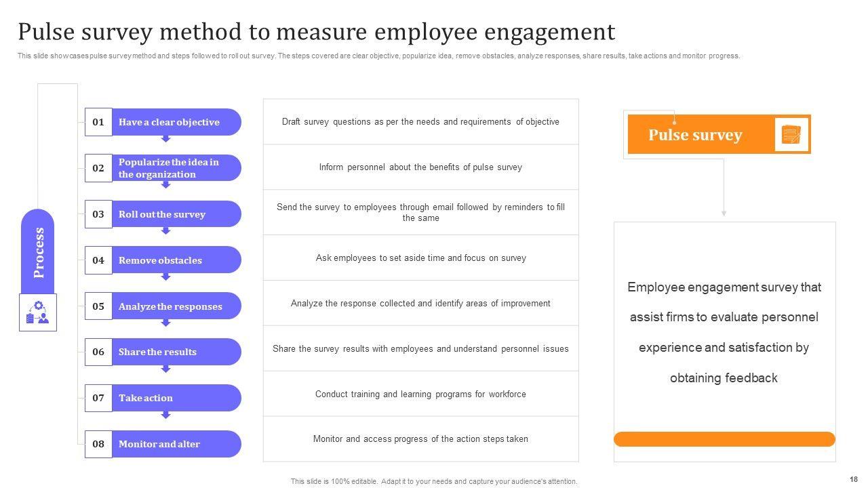The height and width of the screenshot is (488, 868).
Task: Click the 02 step number box
Action: pos(98,168)
